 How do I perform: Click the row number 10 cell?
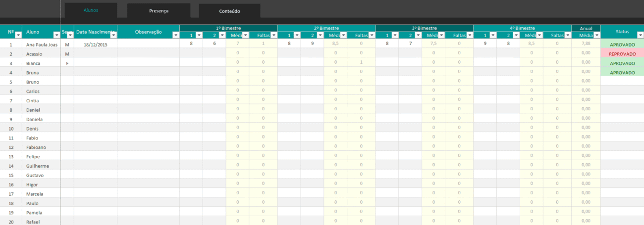click(x=11, y=129)
